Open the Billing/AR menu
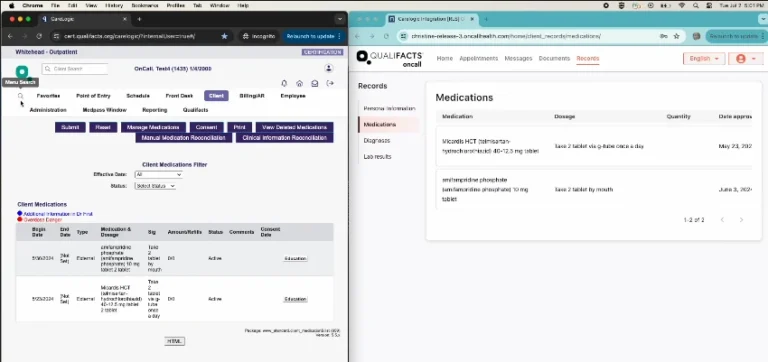This screenshot has height=362, width=768. point(252,96)
